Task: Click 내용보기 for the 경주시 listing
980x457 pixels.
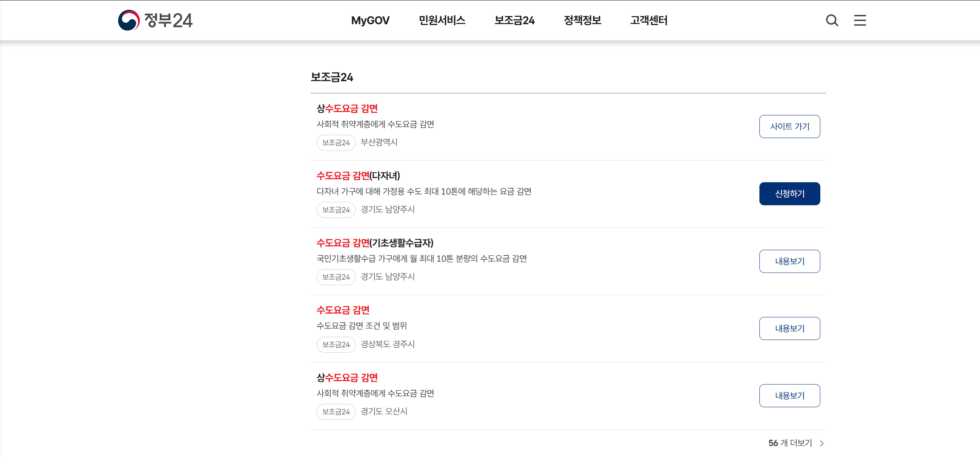Action: tap(789, 328)
